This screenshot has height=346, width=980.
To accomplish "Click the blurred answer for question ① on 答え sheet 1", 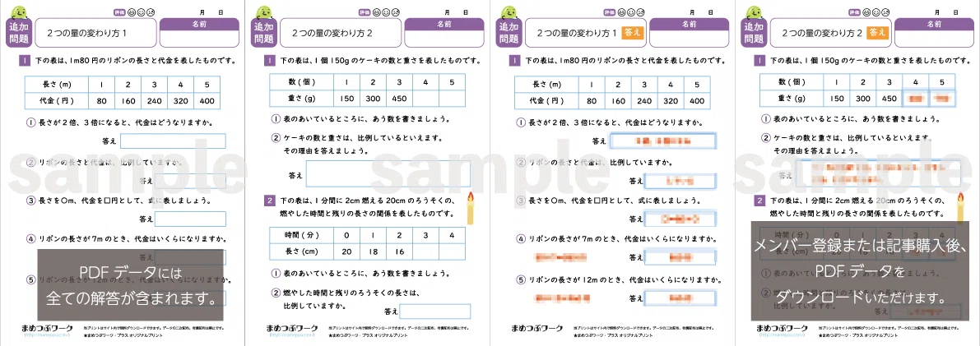I will [663, 142].
